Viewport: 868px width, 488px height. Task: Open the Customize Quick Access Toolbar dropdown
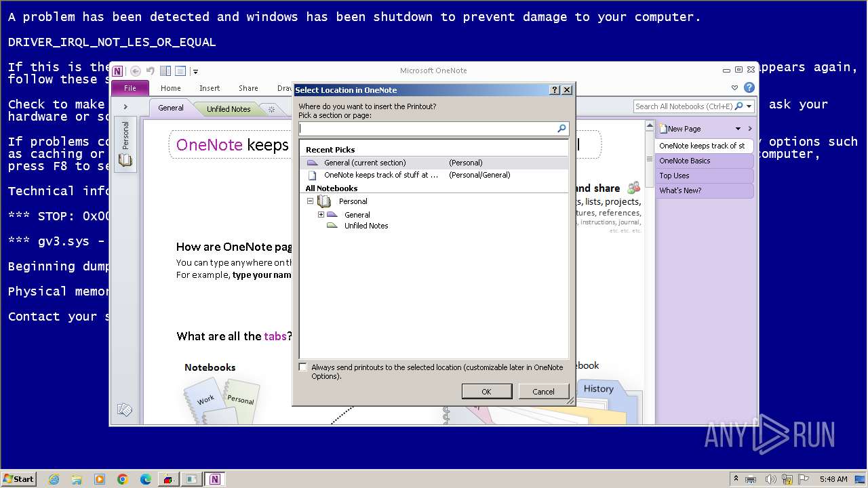point(195,71)
